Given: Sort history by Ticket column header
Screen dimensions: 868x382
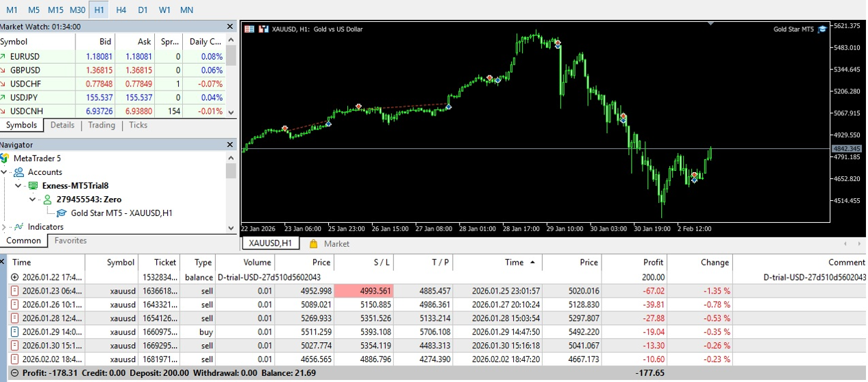Looking at the screenshot, I should (159, 262).
